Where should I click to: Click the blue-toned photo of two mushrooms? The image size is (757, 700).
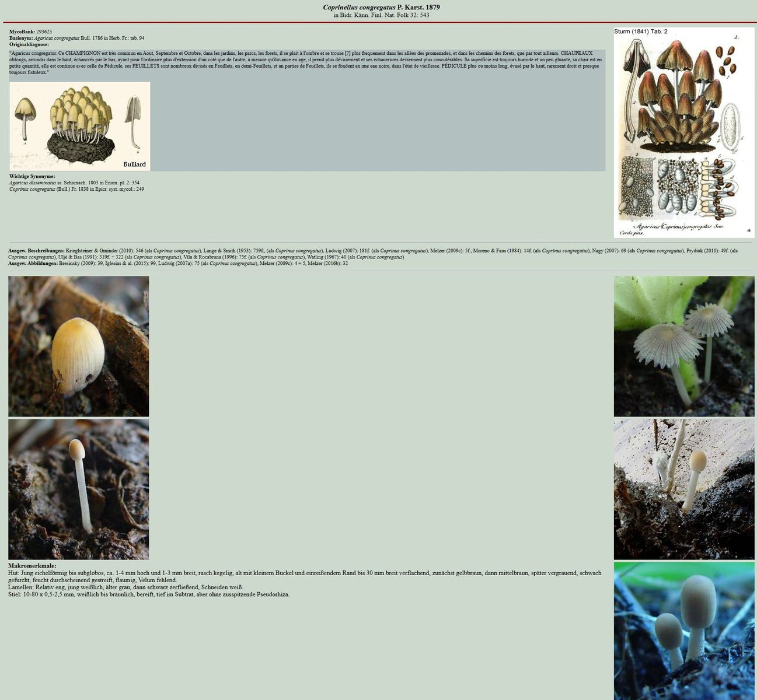pos(683,631)
